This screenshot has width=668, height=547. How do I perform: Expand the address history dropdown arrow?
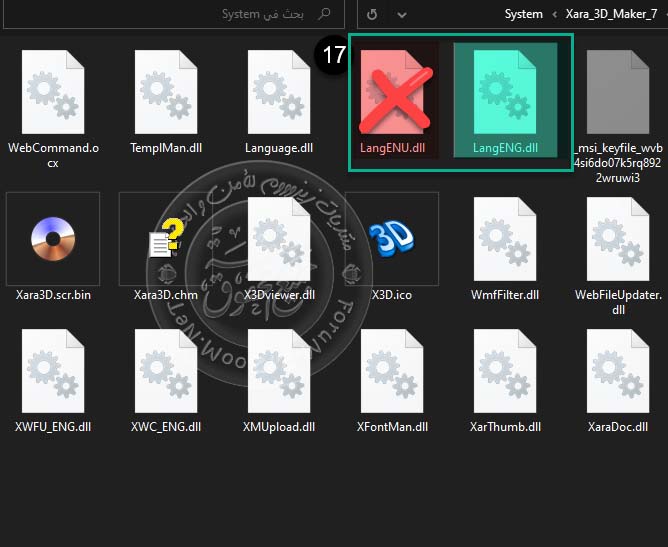(x=401, y=15)
